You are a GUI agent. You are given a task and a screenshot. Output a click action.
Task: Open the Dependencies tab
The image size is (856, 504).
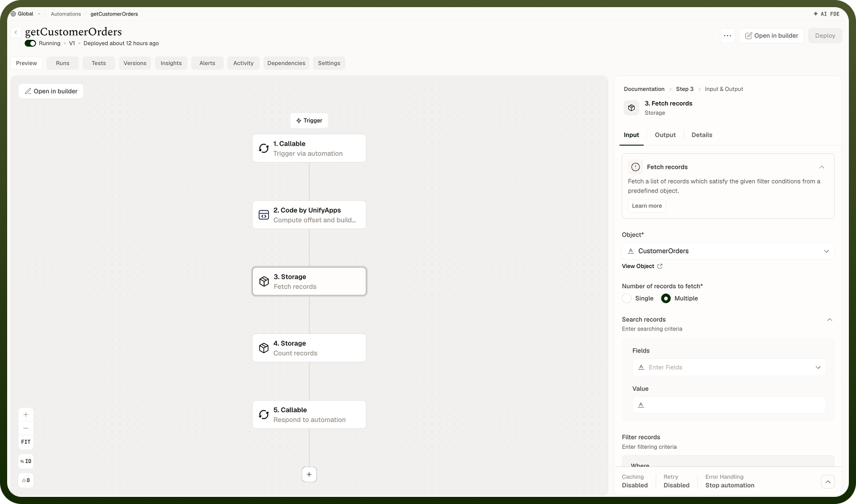tap(286, 63)
